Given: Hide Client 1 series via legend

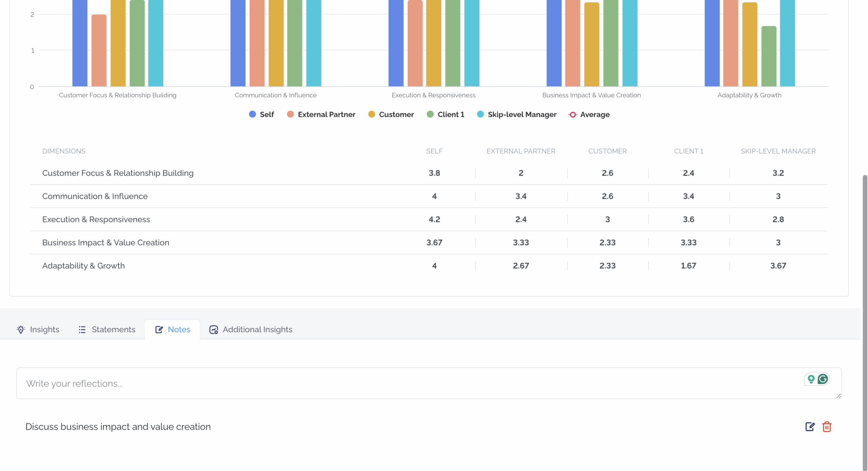Looking at the screenshot, I should pos(445,114).
